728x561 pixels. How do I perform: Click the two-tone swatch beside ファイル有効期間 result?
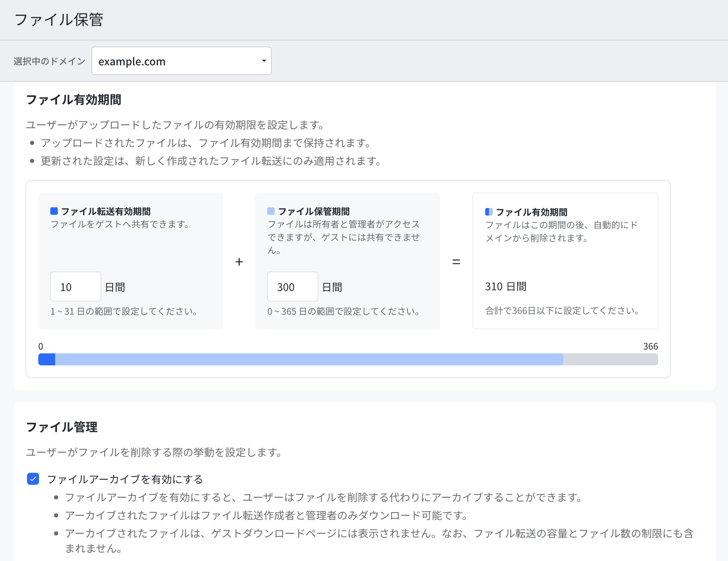point(489,212)
